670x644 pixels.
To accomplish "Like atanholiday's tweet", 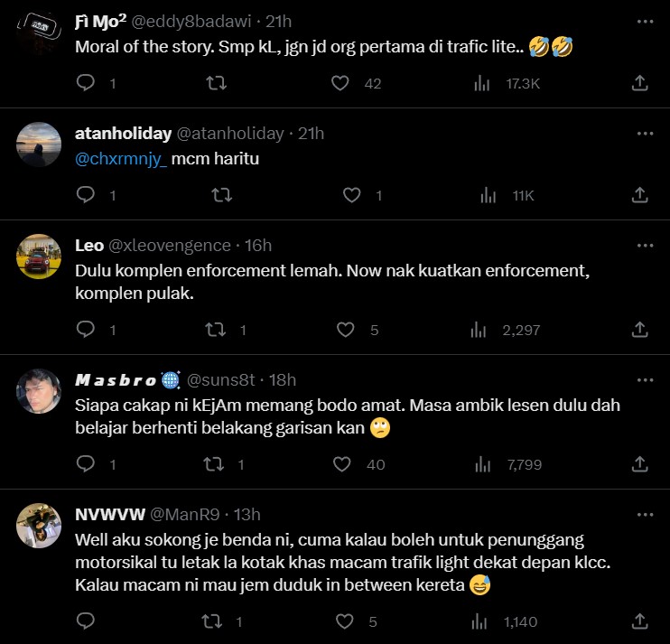I will coord(353,195).
